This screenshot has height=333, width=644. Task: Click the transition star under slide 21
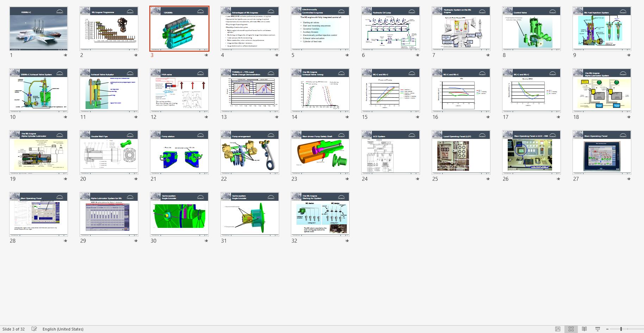(x=206, y=179)
